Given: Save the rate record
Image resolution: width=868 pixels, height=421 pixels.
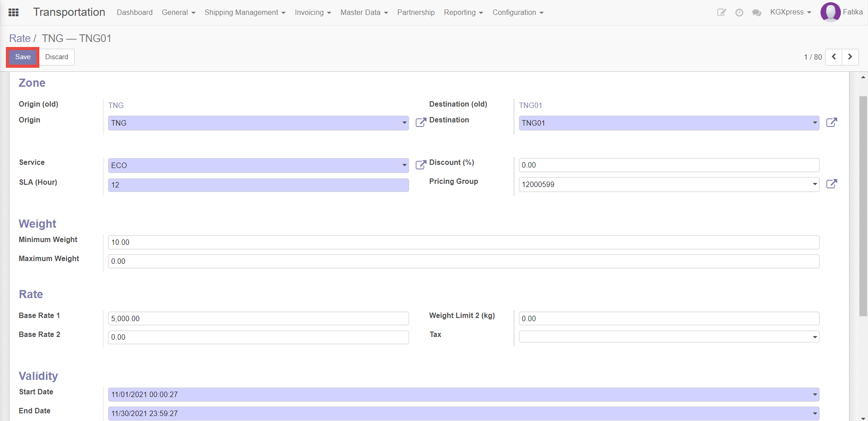Looking at the screenshot, I should (23, 57).
